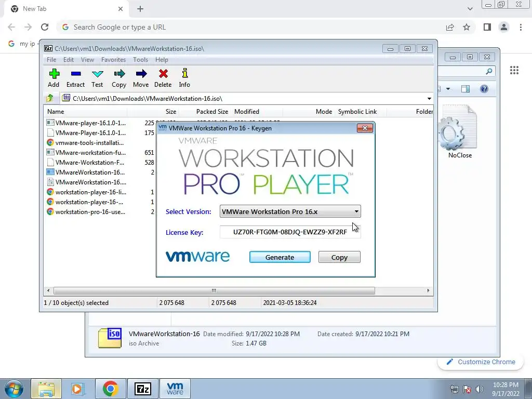Open Windows Explorer from the taskbar
The image size is (532, 399).
tap(46, 389)
